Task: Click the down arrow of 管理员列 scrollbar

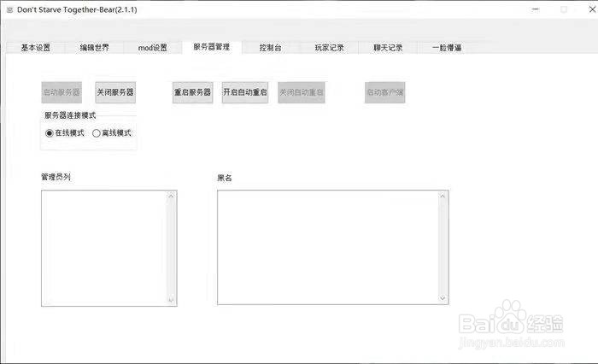Action: tap(171, 300)
